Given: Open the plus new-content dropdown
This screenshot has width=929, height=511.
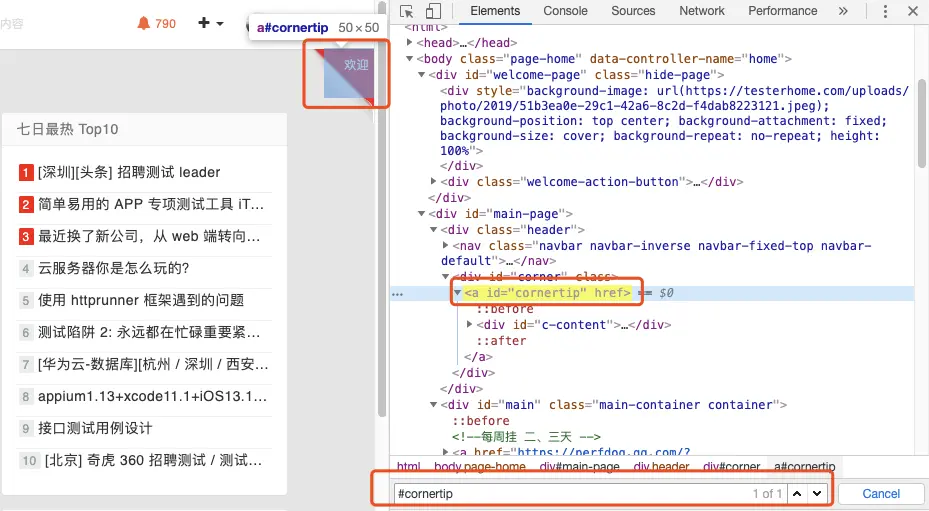Looking at the screenshot, I should [211, 23].
